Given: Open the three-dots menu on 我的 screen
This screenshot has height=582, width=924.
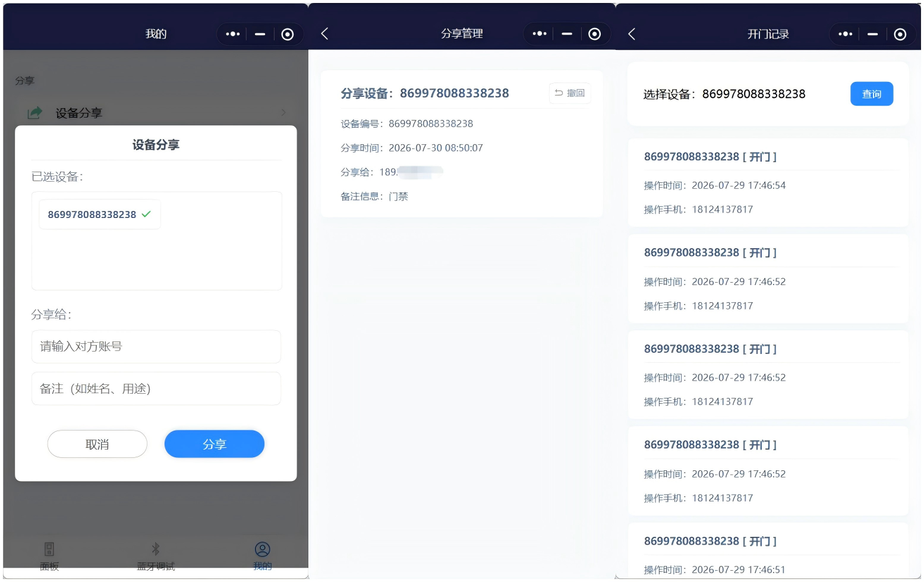Looking at the screenshot, I should pos(232,34).
